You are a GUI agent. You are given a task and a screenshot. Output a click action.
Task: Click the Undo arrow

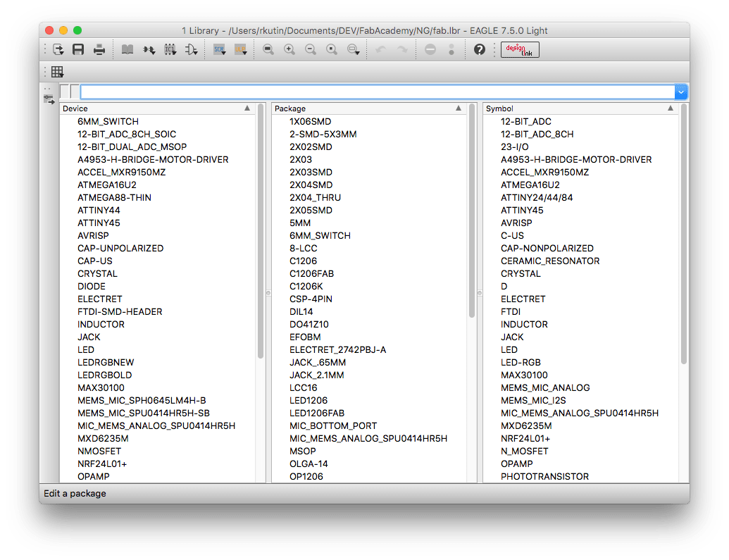pyautogui.click(x=381, y=50)
